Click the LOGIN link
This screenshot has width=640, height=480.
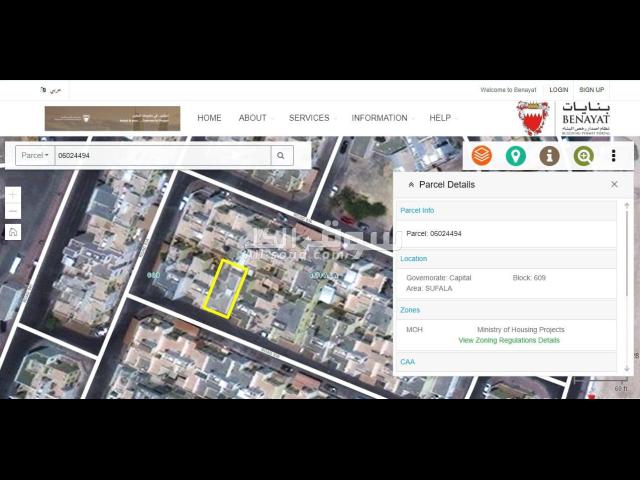point(558,90)
